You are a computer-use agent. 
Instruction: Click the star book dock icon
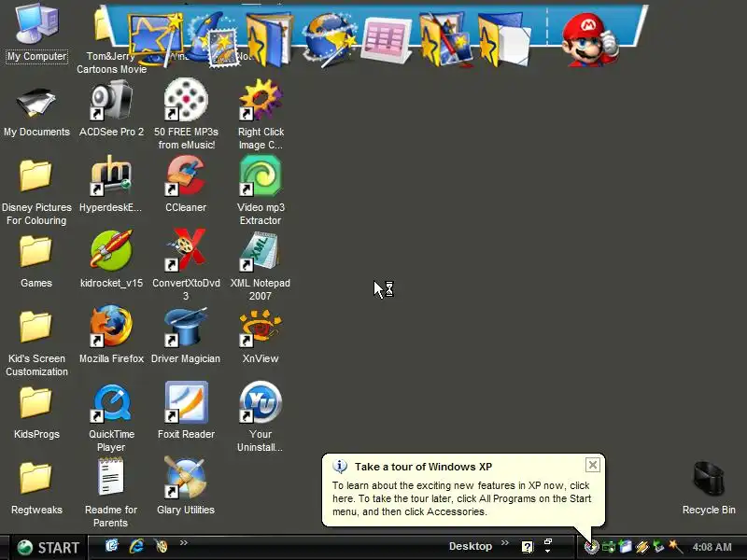tap(269, 40)
